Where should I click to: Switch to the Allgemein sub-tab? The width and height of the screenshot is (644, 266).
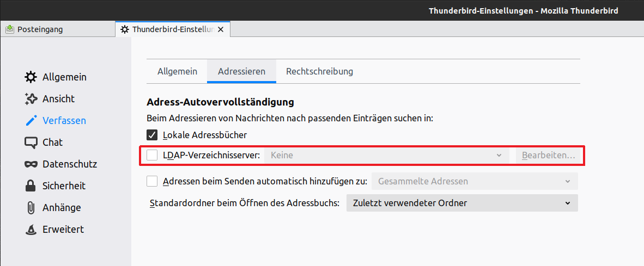(x=177, y=71)
